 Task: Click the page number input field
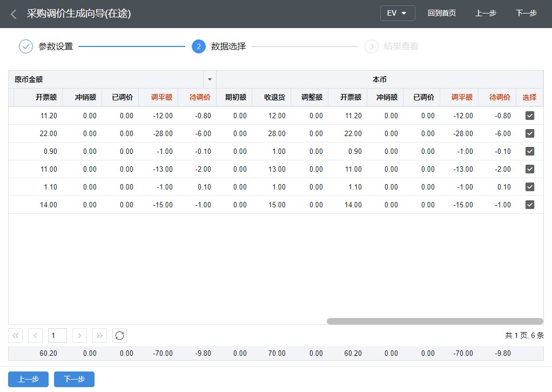57,336
